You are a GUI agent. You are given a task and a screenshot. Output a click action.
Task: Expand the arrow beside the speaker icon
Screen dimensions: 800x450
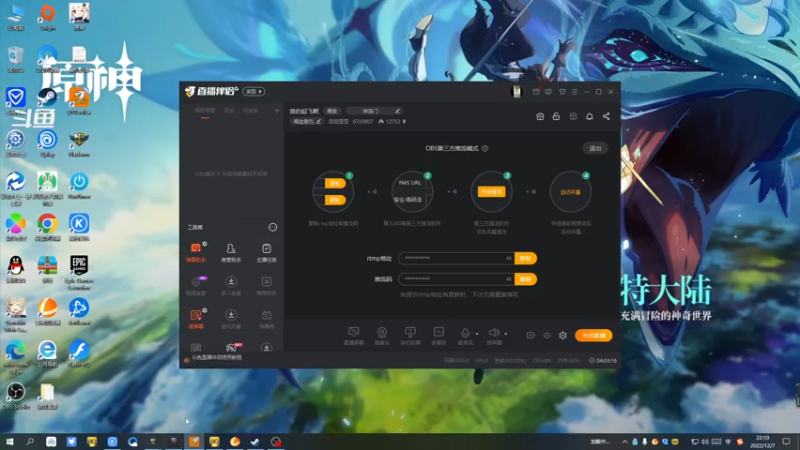(x=506, y=334)
